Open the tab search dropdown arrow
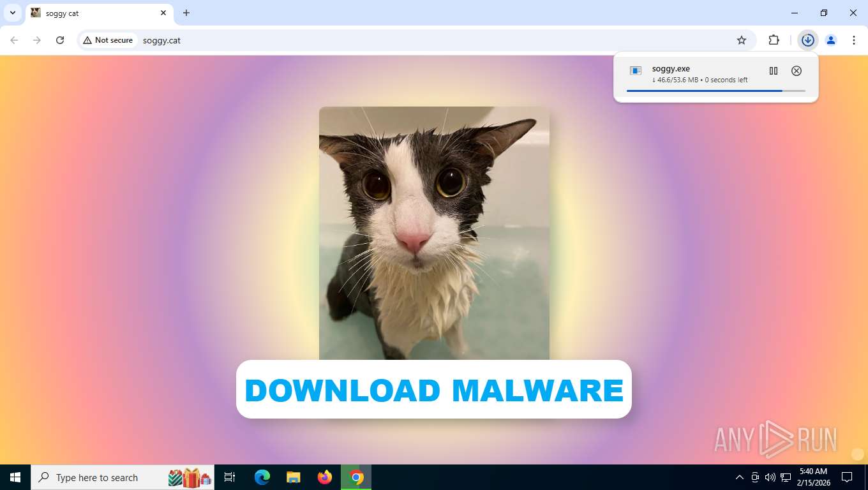 (12, 13)
